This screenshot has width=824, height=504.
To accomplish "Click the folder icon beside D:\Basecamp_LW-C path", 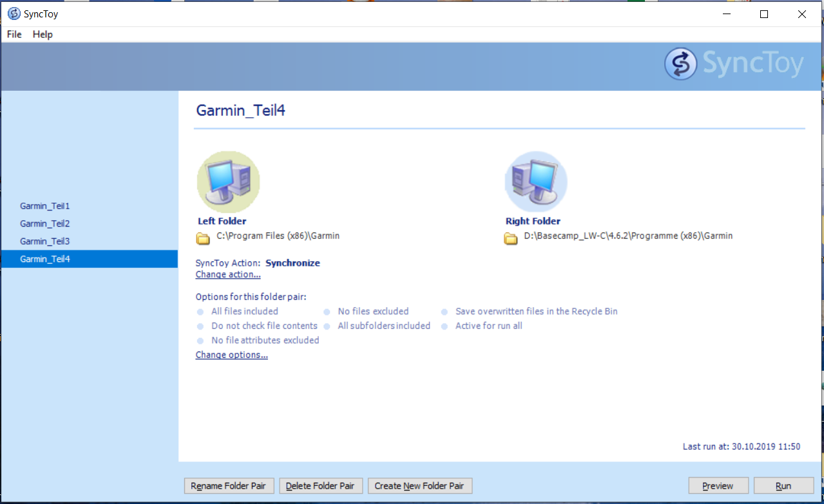I will [x=511, y=239].
